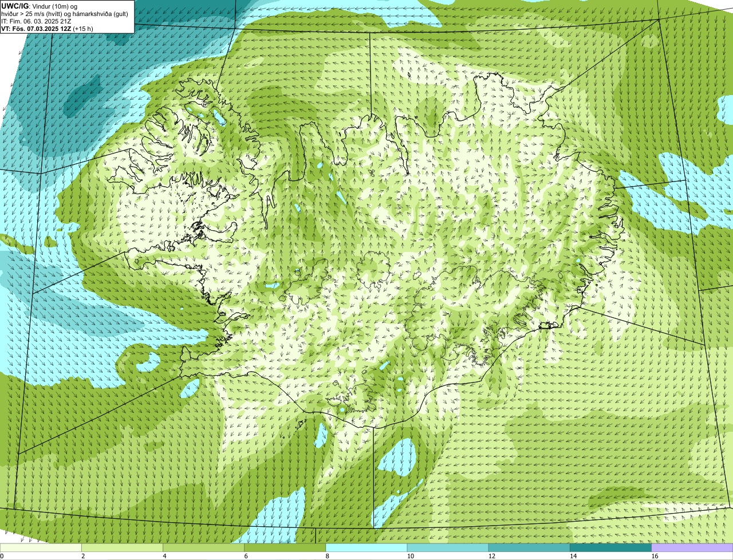Click the lavender swatch above 16 m/s

tap(692, 548)
